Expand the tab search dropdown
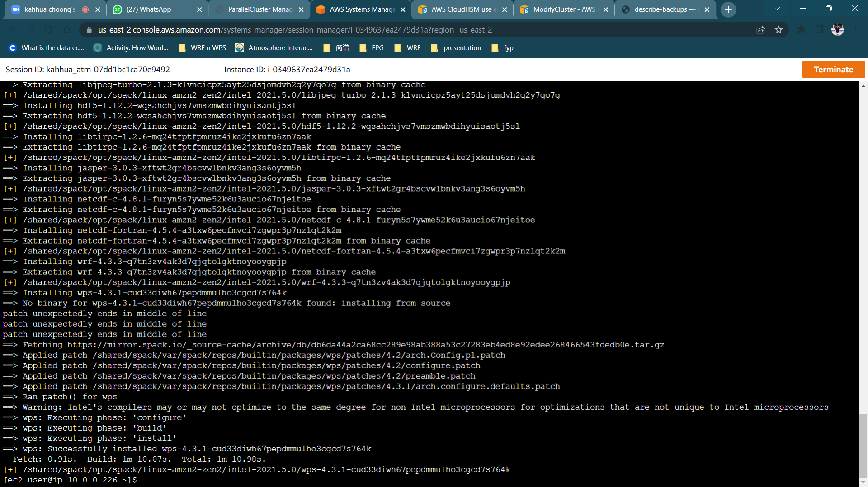 click(x=777, y=9)
